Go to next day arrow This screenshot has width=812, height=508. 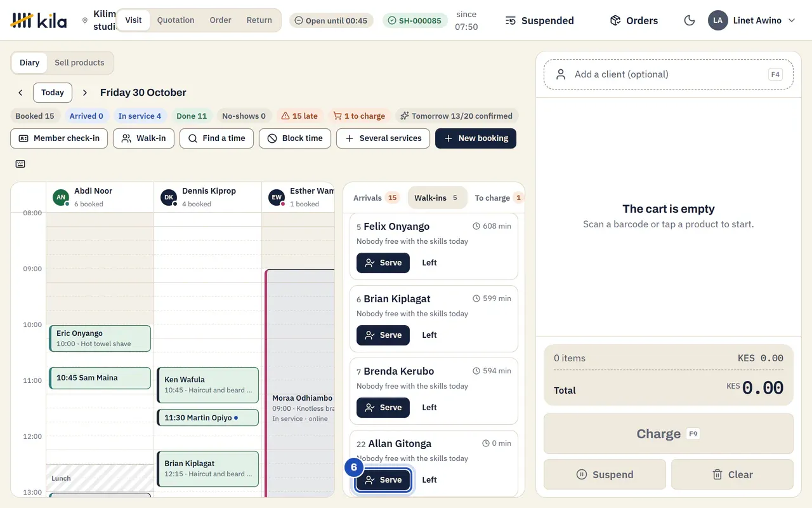tap(85, 93)
